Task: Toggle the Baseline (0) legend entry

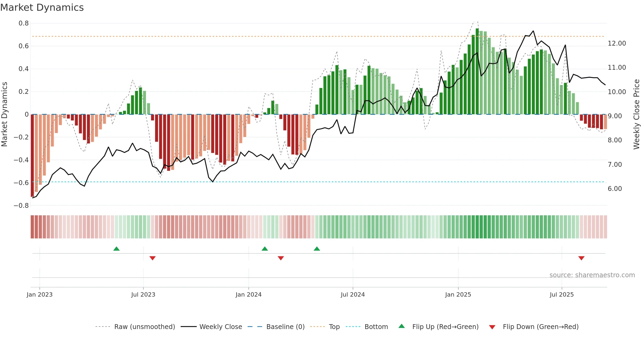Action: (x=276, y=327)
